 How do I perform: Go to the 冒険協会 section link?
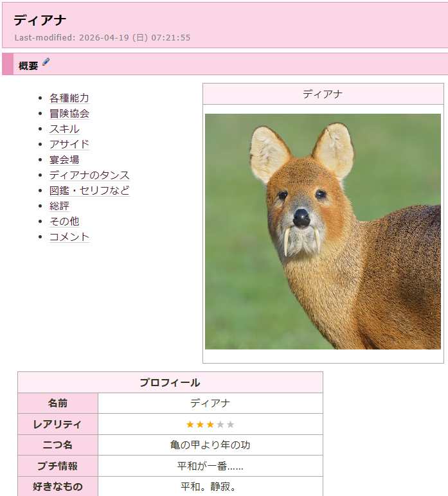[x=69, y=114]
